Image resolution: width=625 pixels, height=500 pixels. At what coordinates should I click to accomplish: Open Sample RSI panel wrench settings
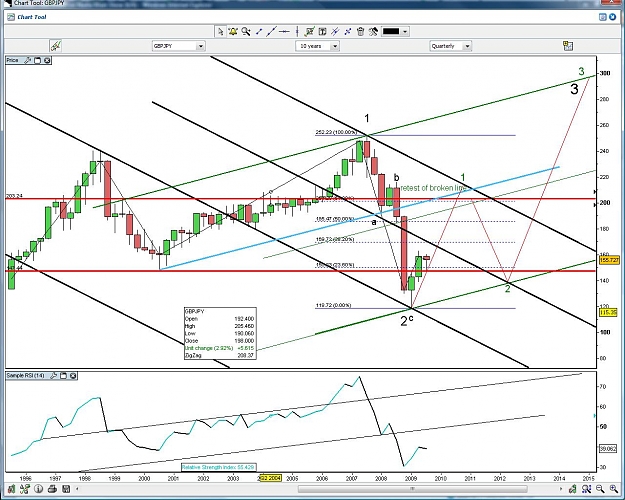click(54, 376)
